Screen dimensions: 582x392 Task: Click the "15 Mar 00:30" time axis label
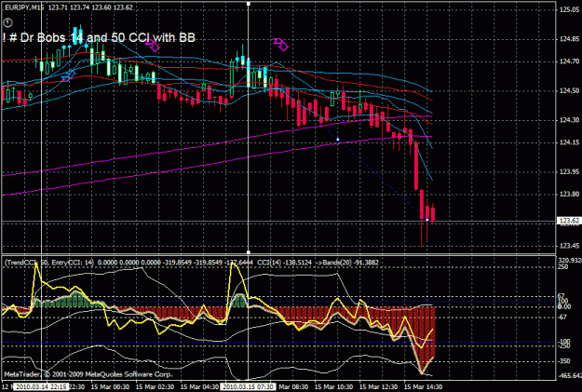[110, 386]
